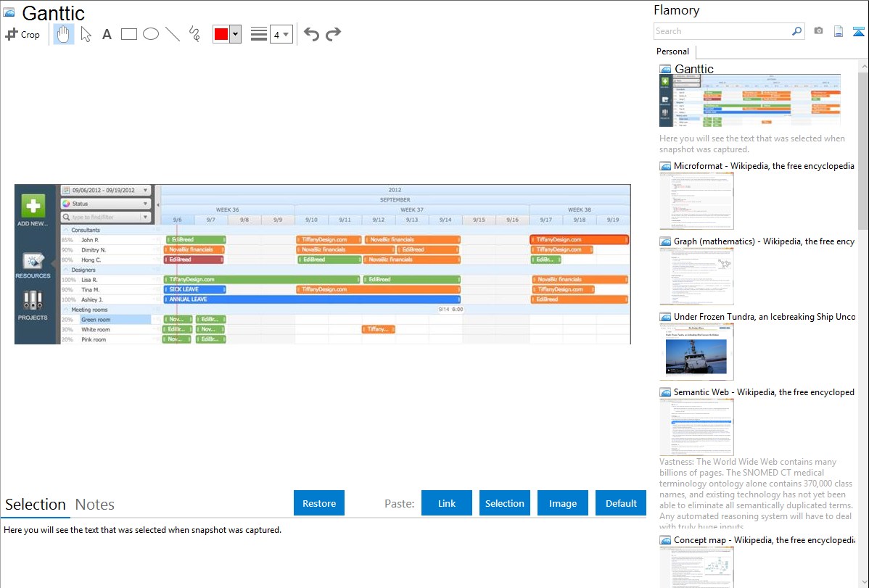
Task: Open the Frozen Tundra ship snapshot thumbnail
Action: coord(696,352)
